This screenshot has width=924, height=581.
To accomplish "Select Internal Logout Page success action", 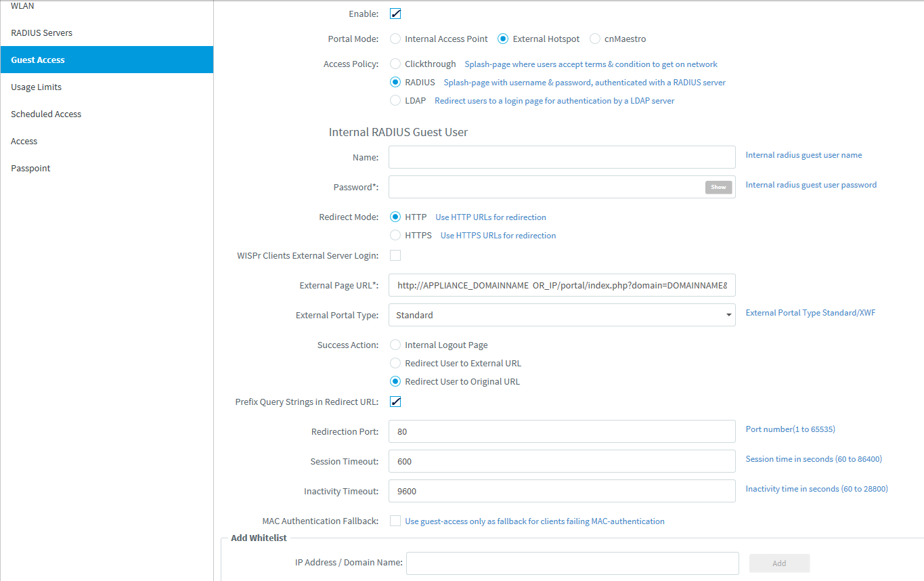I will tap(396, 345).
